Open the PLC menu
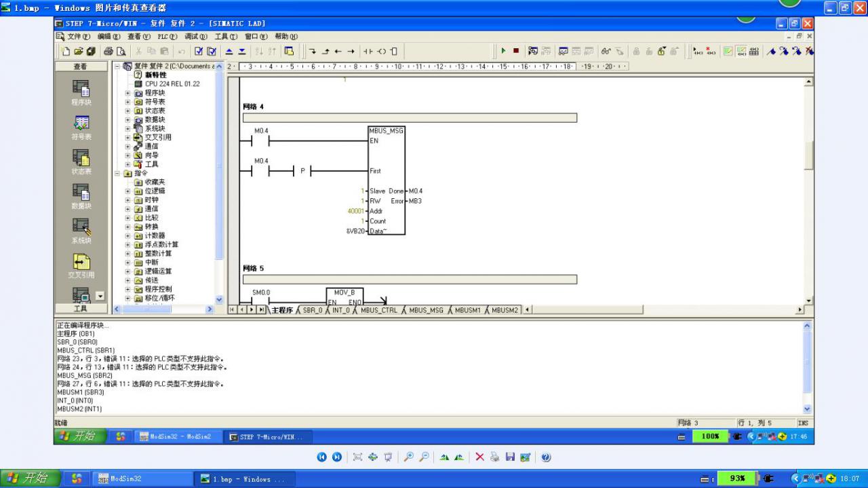Viewport: 868px width, 488px height. pyautogui.click(x=167, y=37)
